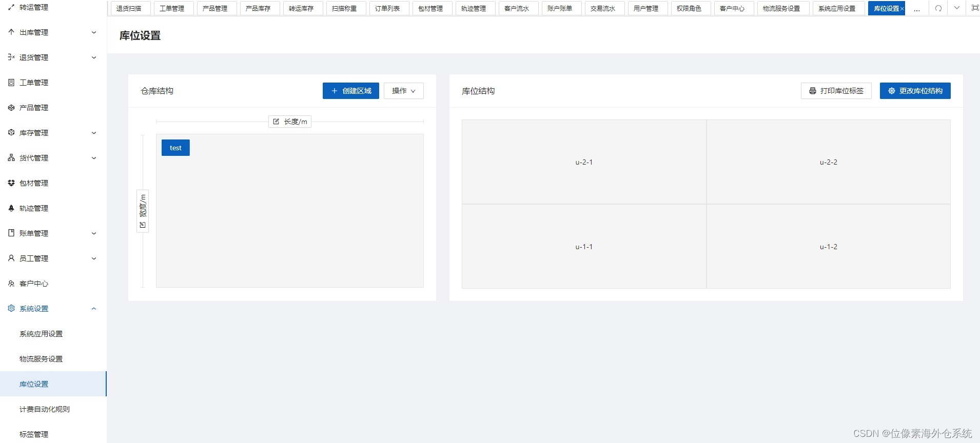Expand the 账单管理 menu chevron

[94, 233]
